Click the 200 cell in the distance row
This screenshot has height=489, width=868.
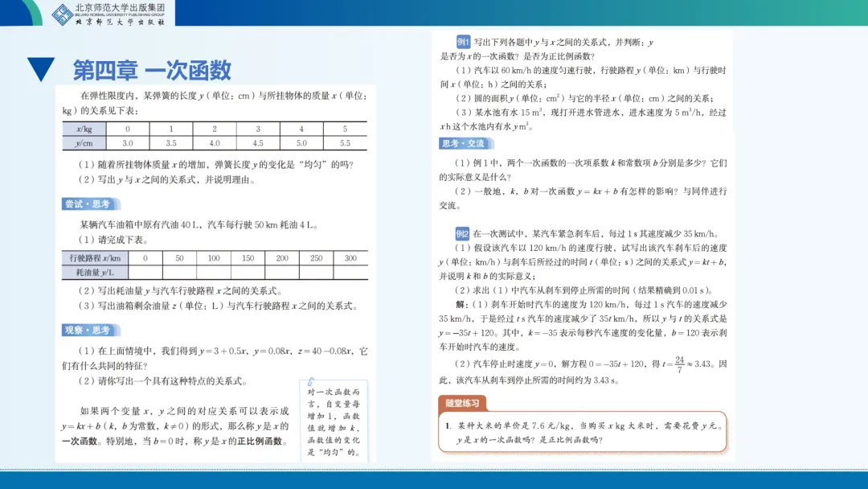click(282, 258)
